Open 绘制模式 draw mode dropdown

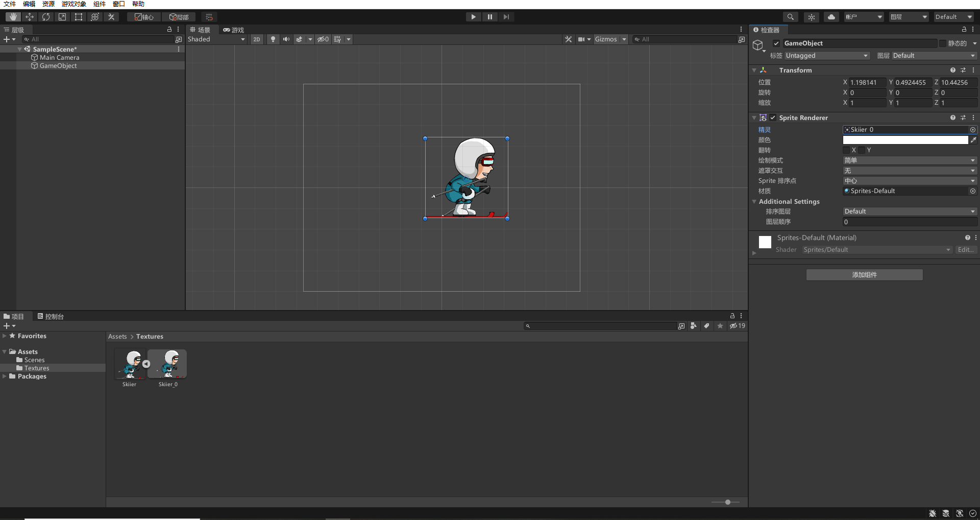tap(910, 160)
